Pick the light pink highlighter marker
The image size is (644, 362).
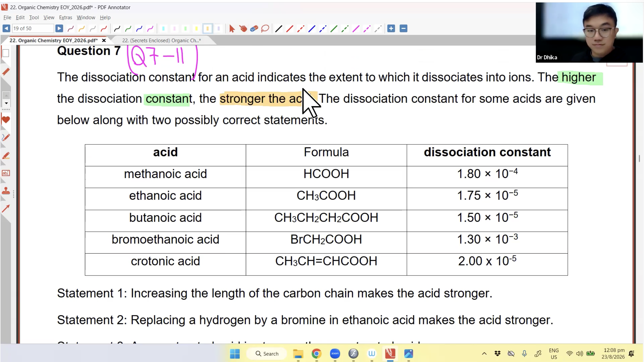pos(175,28)
